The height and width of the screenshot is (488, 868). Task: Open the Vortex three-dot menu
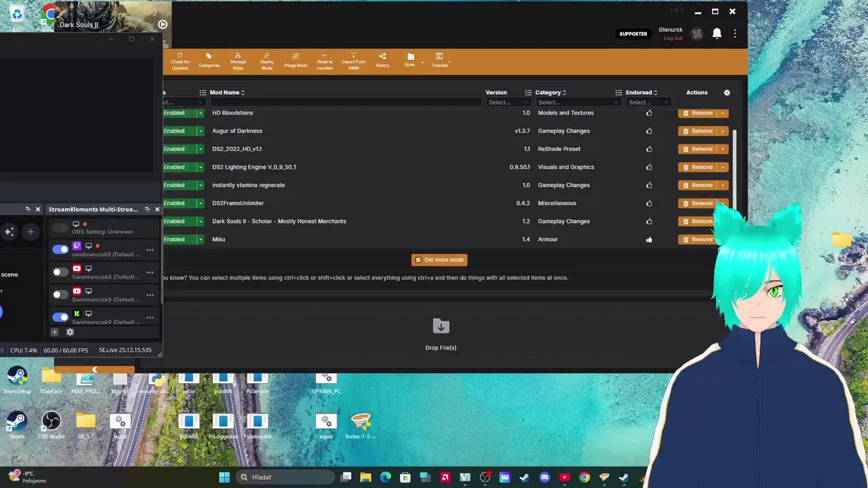[735, 34]
